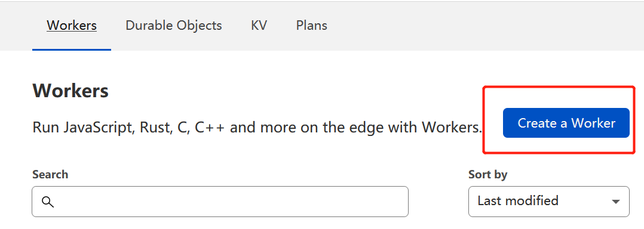Image resolution: width=644 pixels, height=229 pixels.
Task: Click the Run JavaScript, Rust description text
Action: point(257,128)
